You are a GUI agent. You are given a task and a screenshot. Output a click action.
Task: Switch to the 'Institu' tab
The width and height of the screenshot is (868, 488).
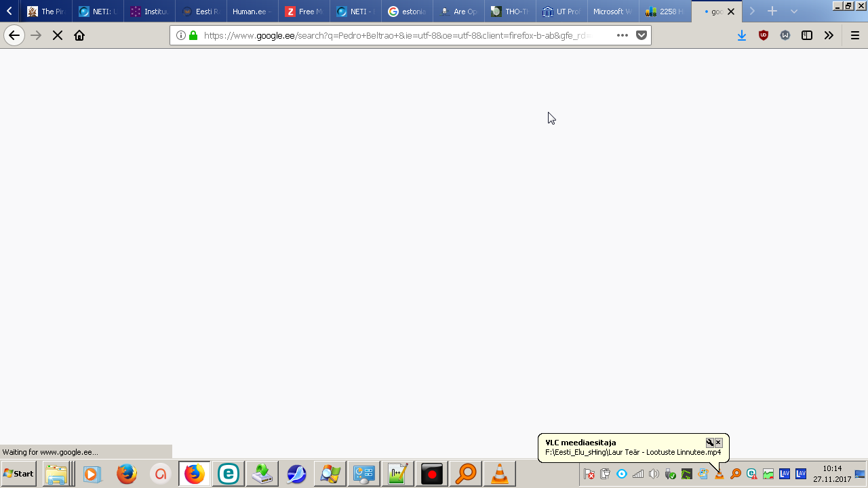click(x=149, y=12)
